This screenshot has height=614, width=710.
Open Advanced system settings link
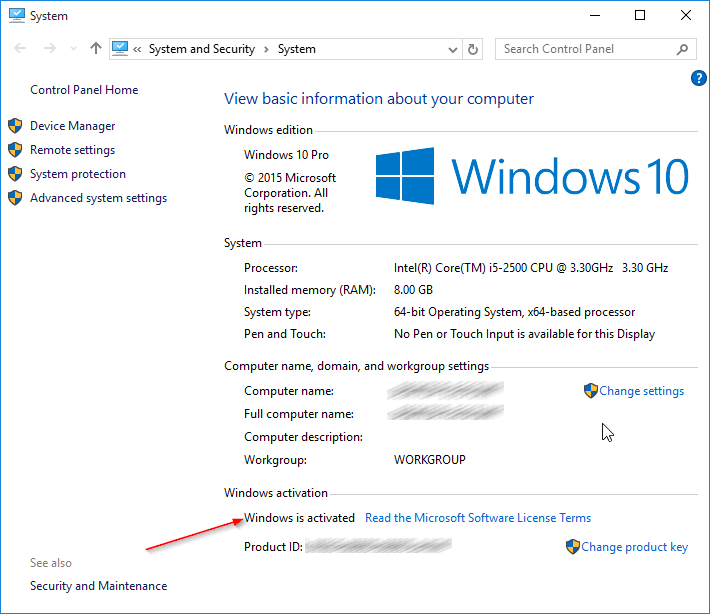click(98, 198)
